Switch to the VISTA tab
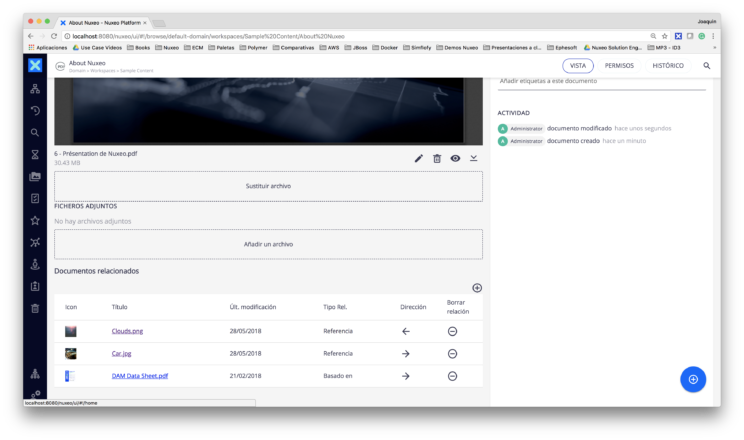 tap(578, 66)
